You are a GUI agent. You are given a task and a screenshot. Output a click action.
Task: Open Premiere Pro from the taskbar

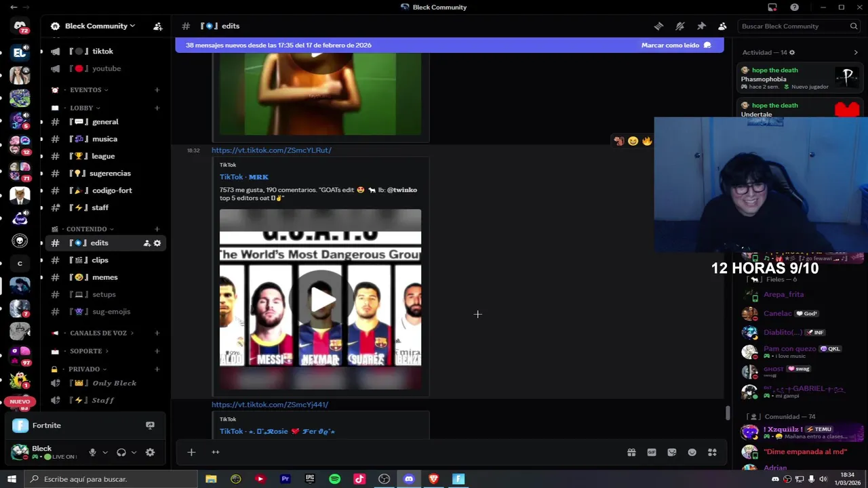tap(285, 479)
